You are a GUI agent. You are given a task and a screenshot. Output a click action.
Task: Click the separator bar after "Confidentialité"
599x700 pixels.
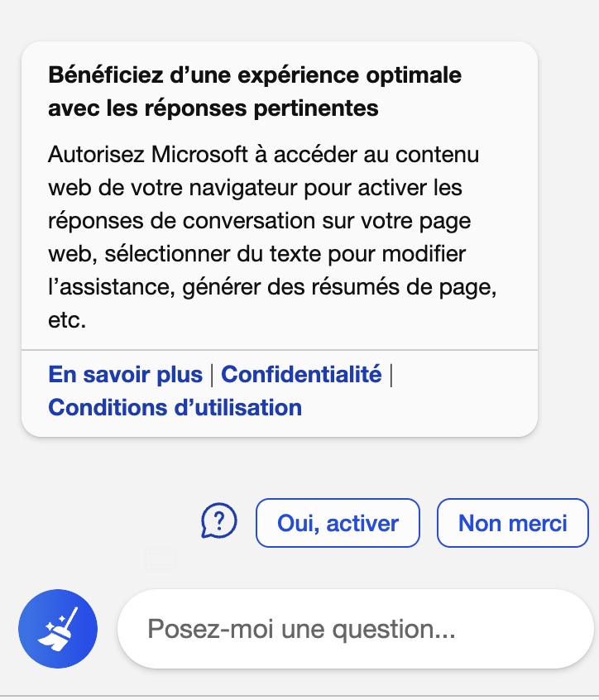[391, 375]
